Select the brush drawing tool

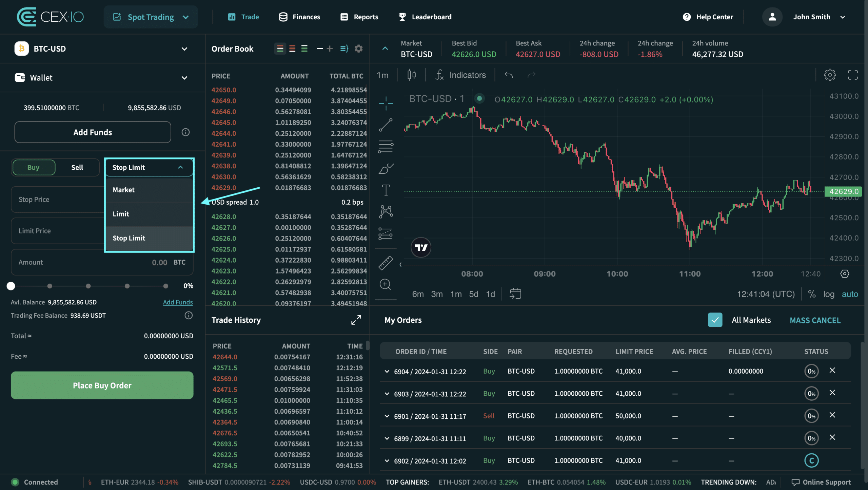click(x=386, y=168)
